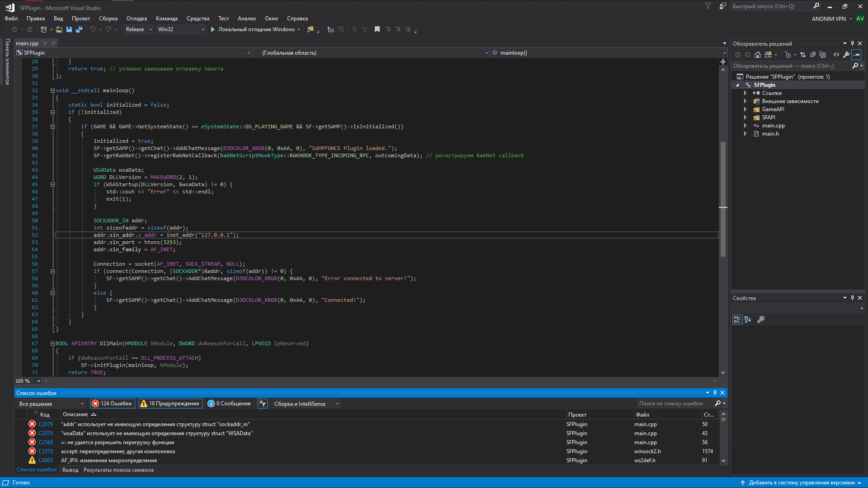
Task: Open the Release configuration dropdown
Action: click(139, 29)
